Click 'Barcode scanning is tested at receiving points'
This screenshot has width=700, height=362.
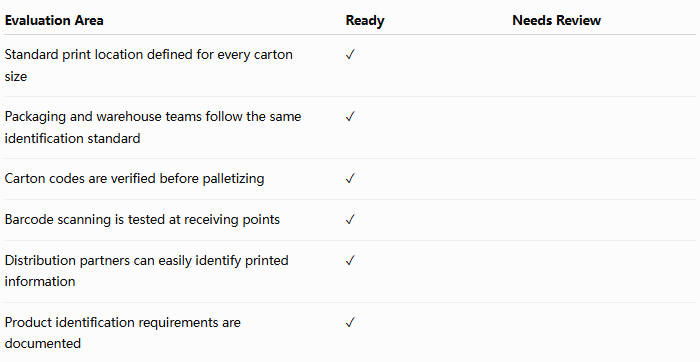[x=142, y=220]
